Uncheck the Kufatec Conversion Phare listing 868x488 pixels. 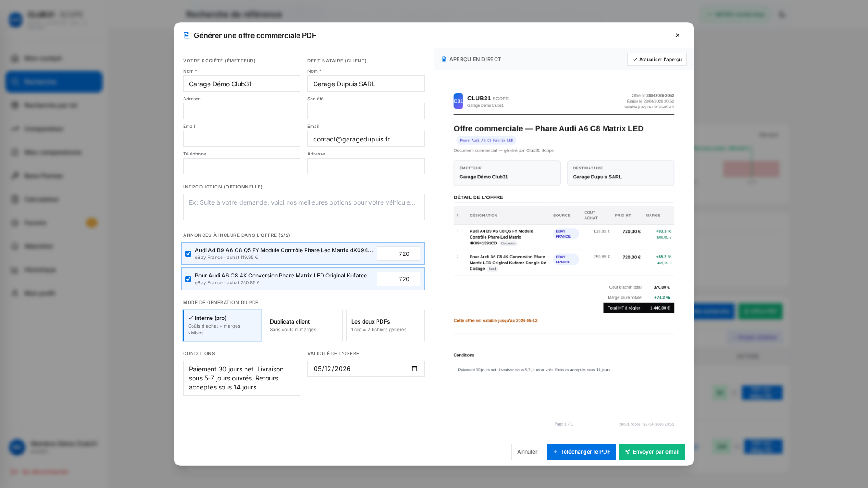click(188, 279)
